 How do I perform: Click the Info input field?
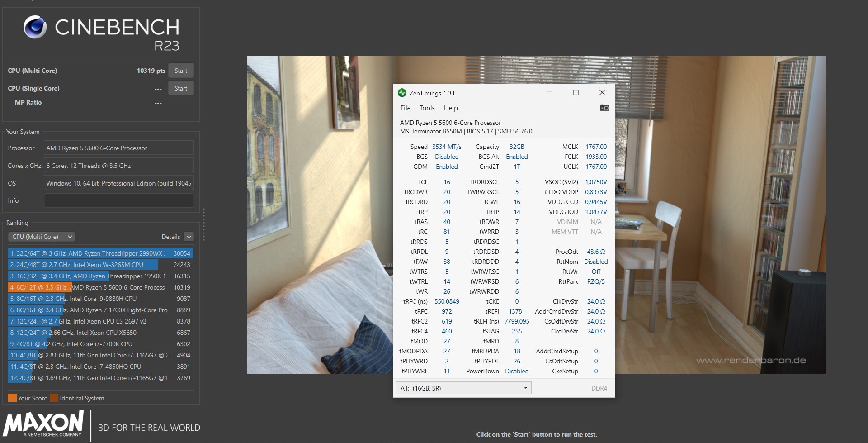pyautogui.click(x=119, y=200)
